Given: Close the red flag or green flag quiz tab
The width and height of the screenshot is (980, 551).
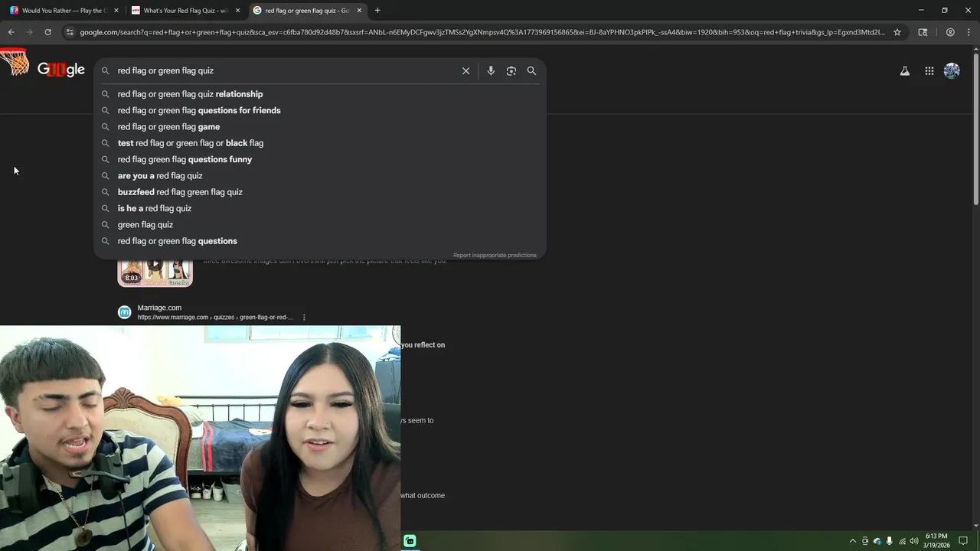Looking at the screenshot, I should click(x=359, y=11).
